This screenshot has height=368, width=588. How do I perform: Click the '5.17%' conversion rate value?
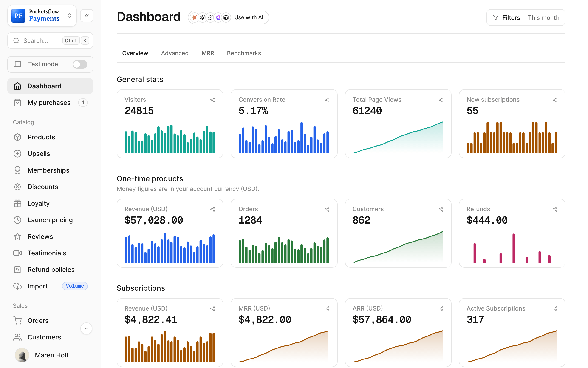pyautogui.click(x=253, y=111)
